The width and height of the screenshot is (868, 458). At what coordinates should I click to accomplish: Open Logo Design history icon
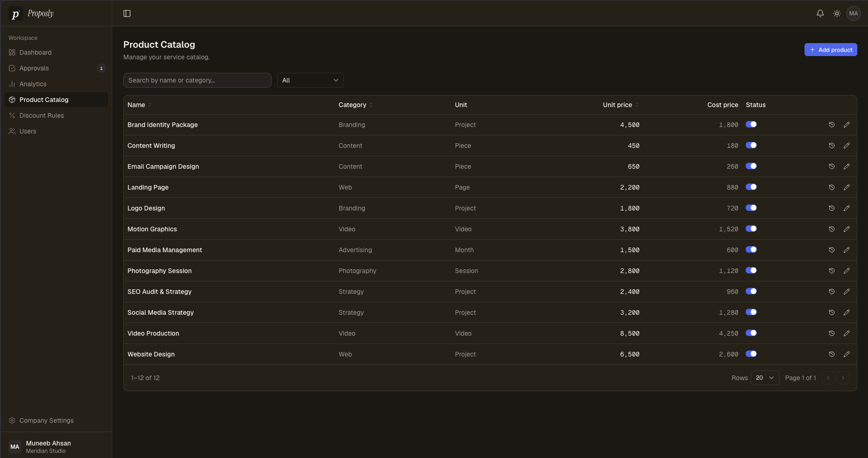[x=832, y=208]
